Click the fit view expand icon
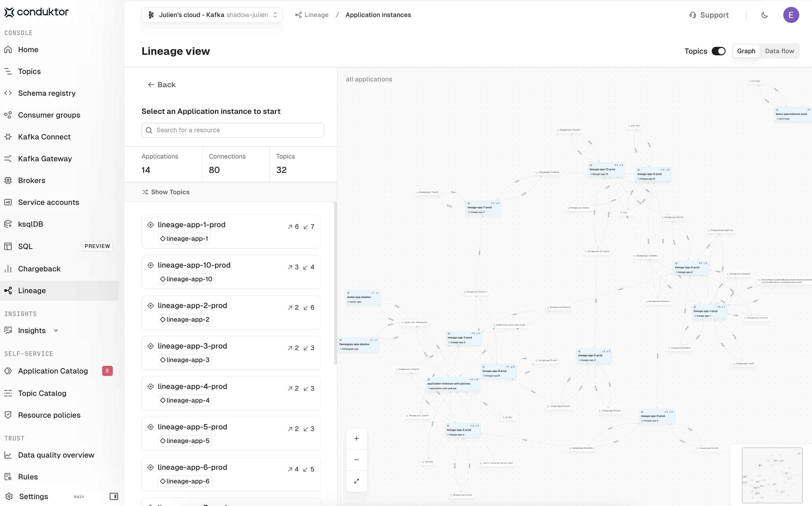Viewport: 812px width, 506px height. tap(357, 481)
